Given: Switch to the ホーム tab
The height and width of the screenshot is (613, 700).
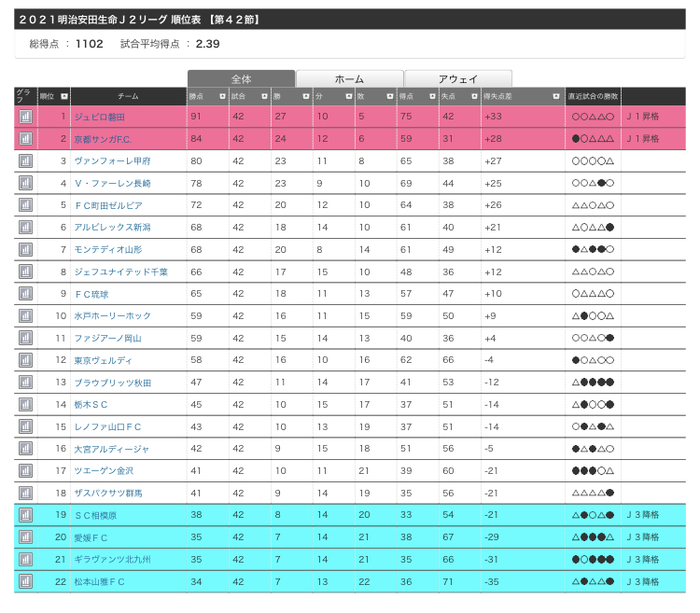Looking at the screenshot, I should (349, 79).
